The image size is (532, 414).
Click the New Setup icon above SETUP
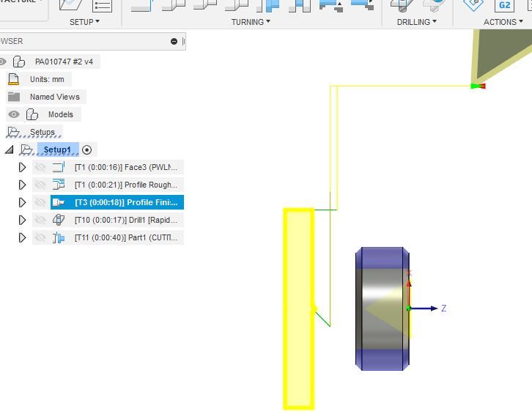[71, 5]
